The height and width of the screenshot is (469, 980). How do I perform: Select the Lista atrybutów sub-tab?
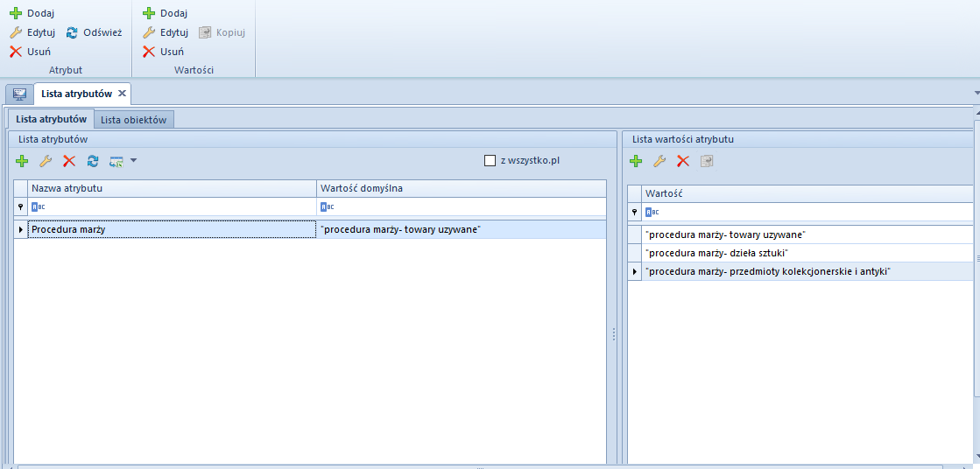tap(52, 119)
